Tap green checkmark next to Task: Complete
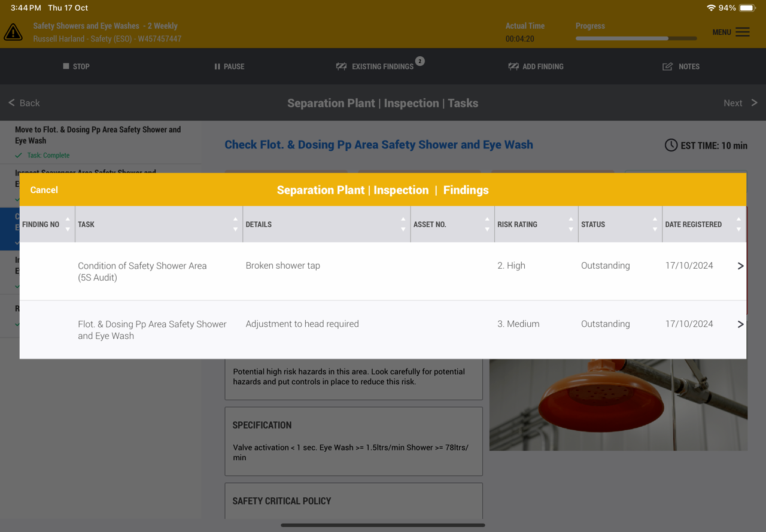The height and width of the screenshot is (532, 766). click(19, 156)
